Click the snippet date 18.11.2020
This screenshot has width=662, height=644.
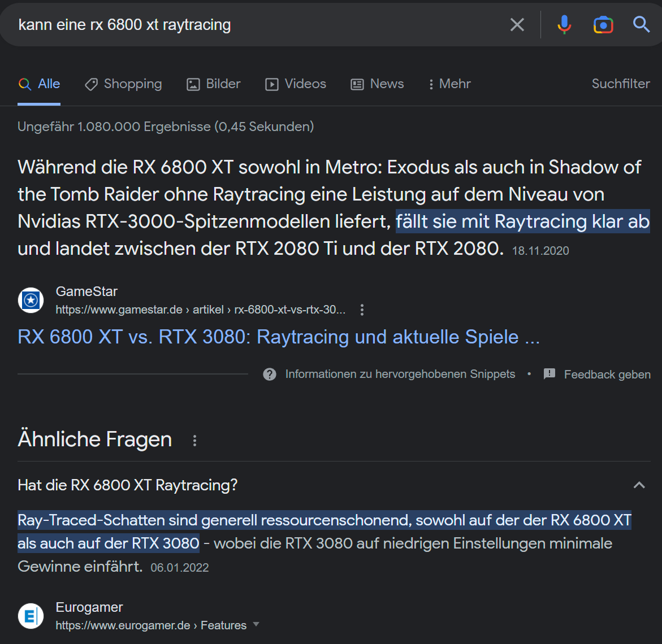pyautogui.click(x=540, y=251)
